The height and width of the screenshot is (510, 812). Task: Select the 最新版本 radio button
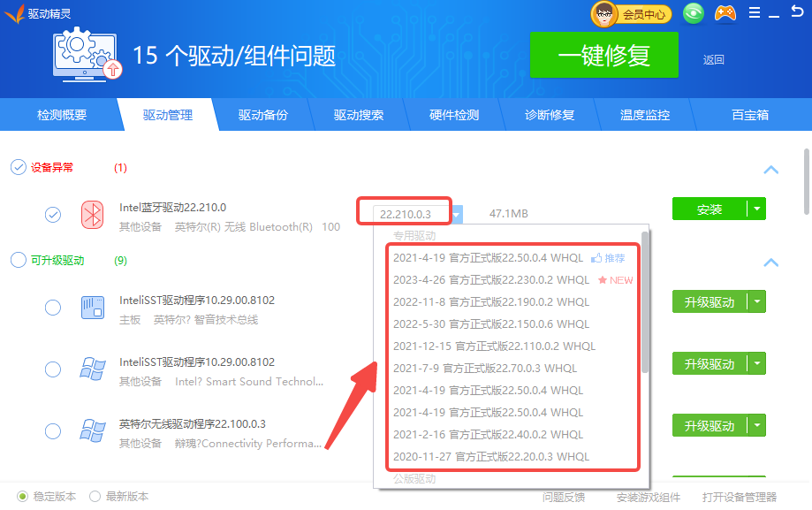[95, 497]
